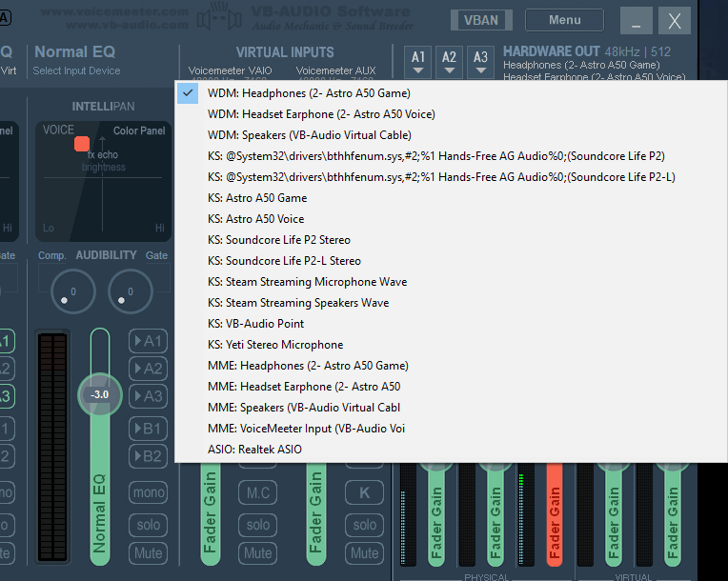The height and width of the screenshot is (581, 728).
Task: Toggle B1 bus routing on Normal EQ strip
Action: pos(148,429)
